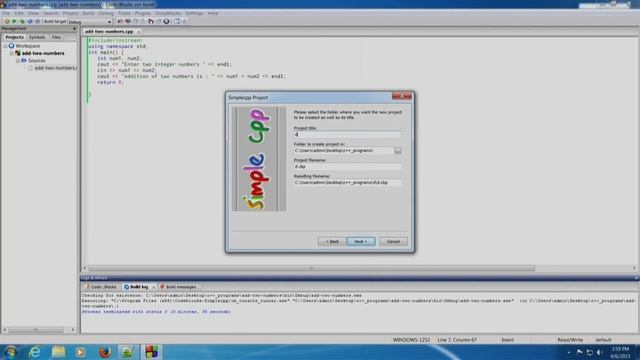Open the Help menu
The image size is (640, 360).
coord(213,13)
